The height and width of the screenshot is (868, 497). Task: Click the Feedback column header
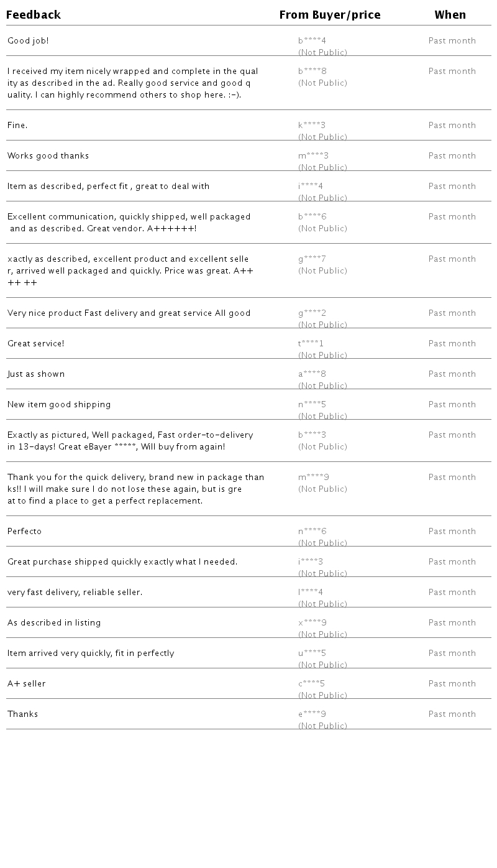[x=34, y=15]
